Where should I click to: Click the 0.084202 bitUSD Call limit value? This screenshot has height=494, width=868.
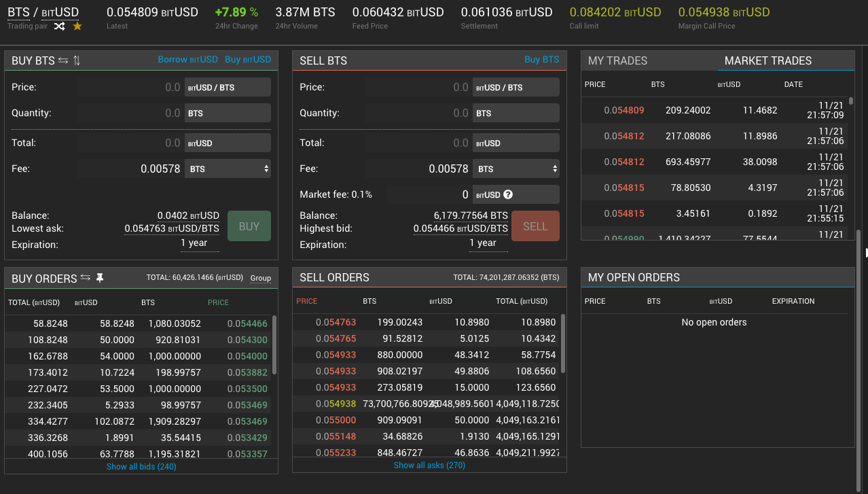615,12
